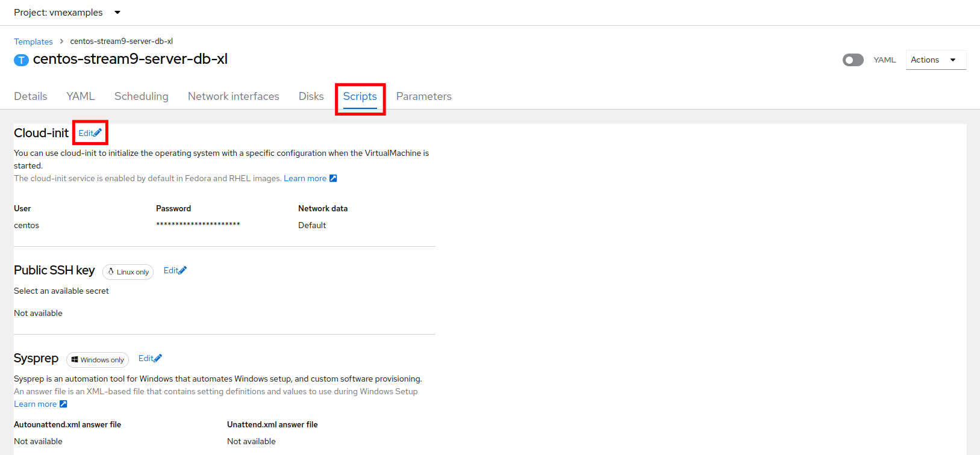Edit the Public SSH key
The image size is (980, 455).
(175, 271)
